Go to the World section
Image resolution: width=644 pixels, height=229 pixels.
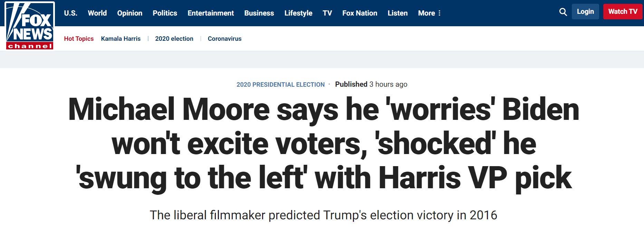tap(97, 13)
